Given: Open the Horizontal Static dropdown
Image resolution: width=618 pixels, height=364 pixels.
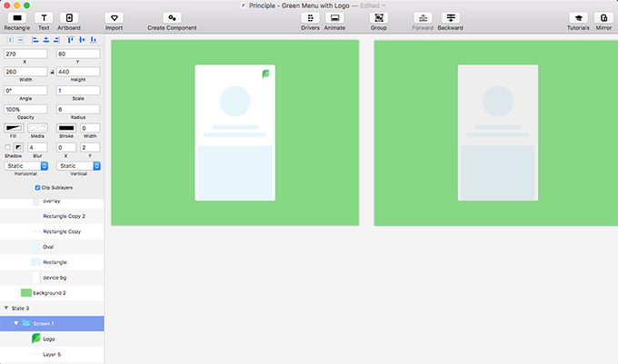Looking at the screenshot, I should click(x=26, y=166).
